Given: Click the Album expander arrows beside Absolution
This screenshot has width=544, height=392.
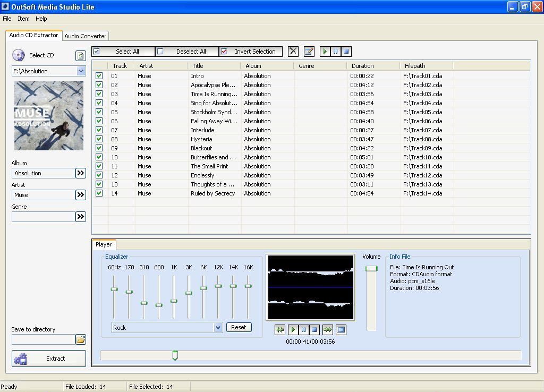Looking at the screenshot, I should pyautogui.click(x=81, y=173).
